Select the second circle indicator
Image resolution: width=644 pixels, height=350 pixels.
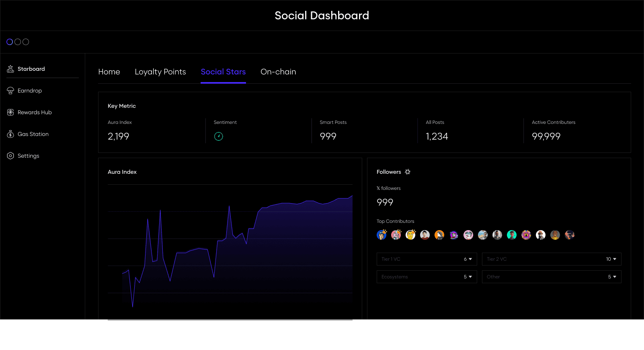coord(18,42)
